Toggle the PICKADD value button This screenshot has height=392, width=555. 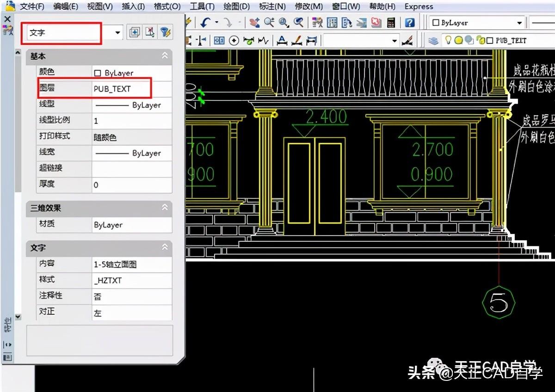[x=134, y=32]
